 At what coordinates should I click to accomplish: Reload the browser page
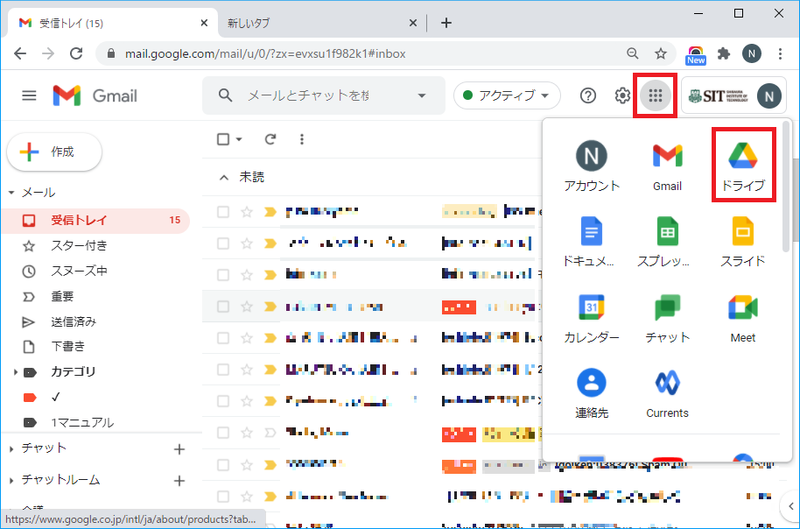76,54
